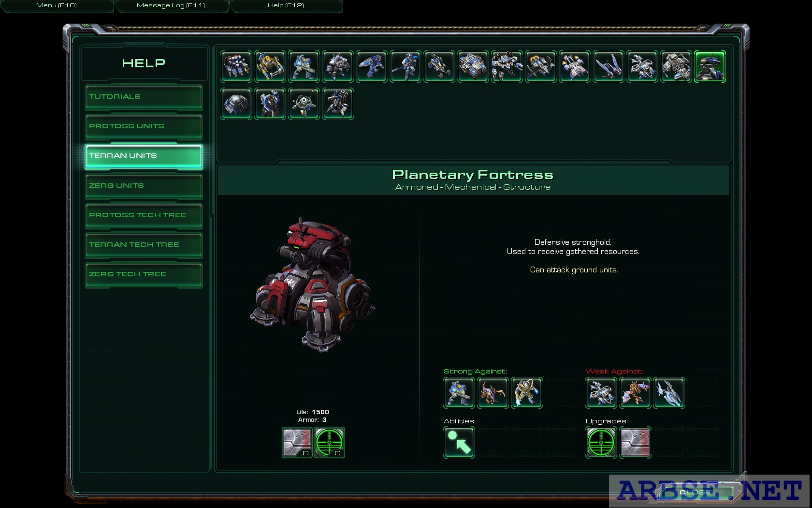The image size is (812, 508).
Task: Open the Marine unit entry
Action: [x=304, y=66]
